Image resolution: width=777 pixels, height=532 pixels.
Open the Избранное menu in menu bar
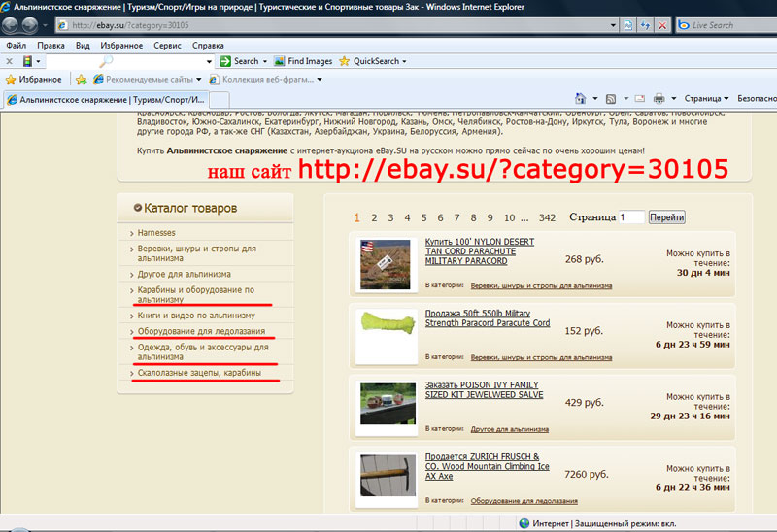pos(121,45)
